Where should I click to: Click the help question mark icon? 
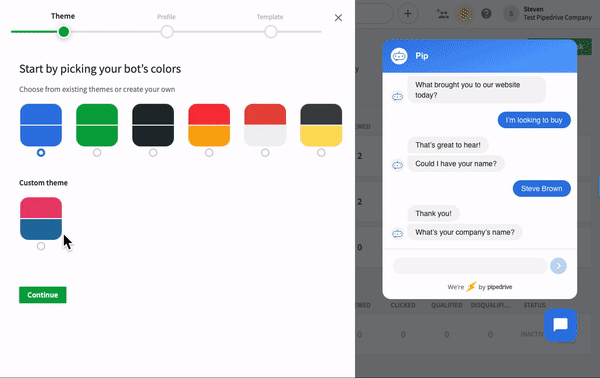[x=486, y=14]
